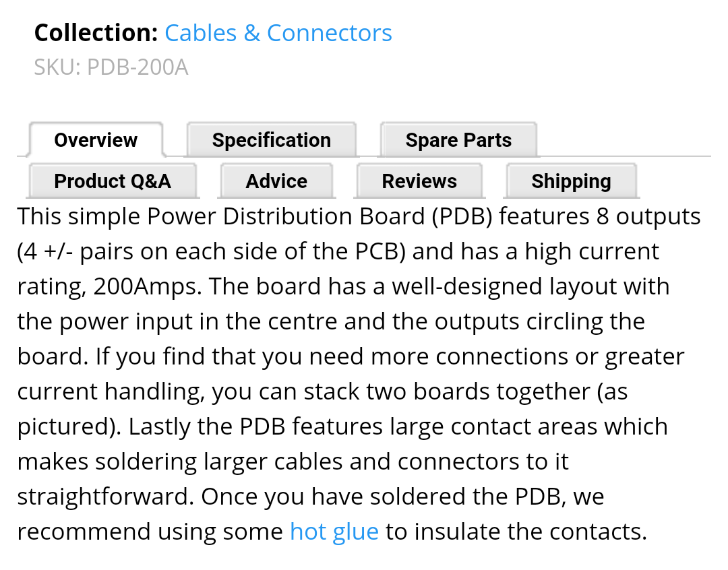Click the phrase "Power Distribution Board"

[x=286, y=216]
